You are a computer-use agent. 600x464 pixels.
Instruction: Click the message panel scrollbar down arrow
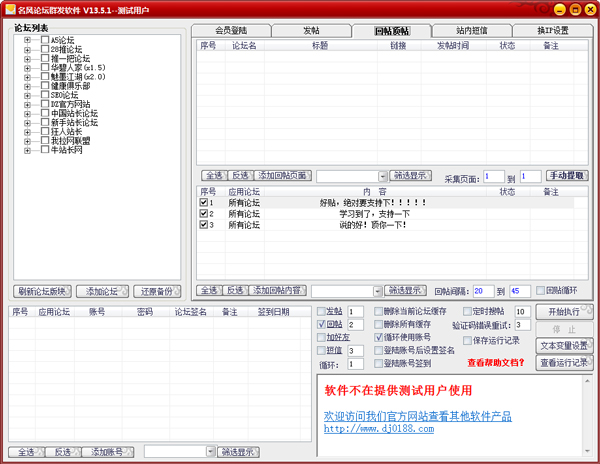(x=587, y=451)
